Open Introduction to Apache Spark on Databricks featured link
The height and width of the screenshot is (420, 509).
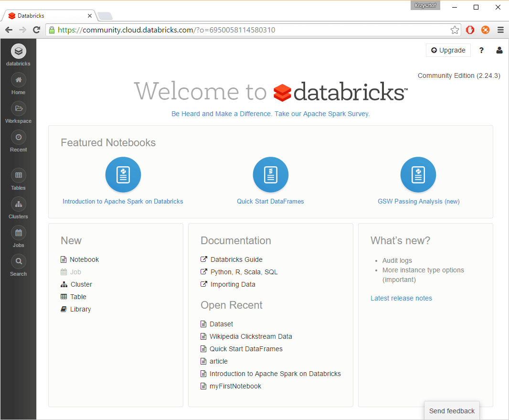pyautogui.click(x=123, y=201)
